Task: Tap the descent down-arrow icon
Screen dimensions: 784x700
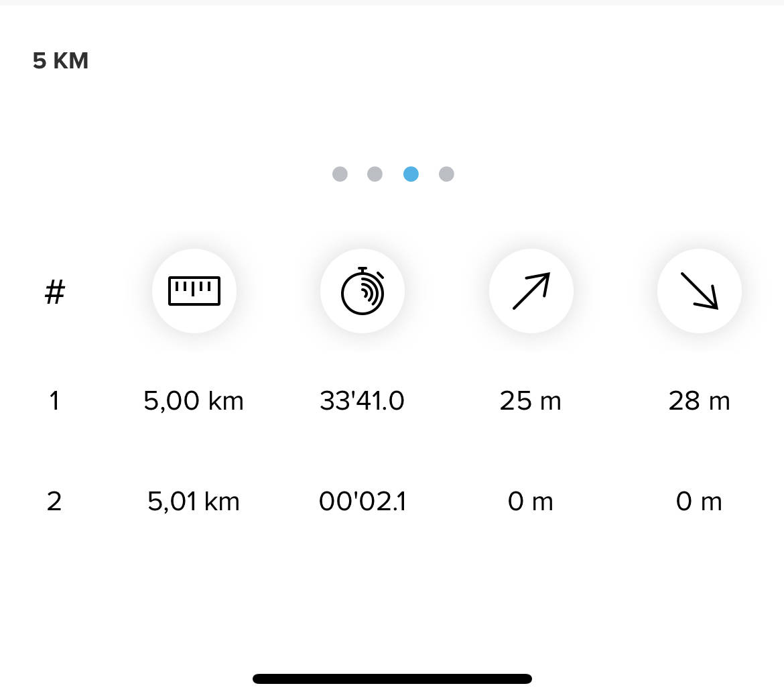Action: click(699, 291)
